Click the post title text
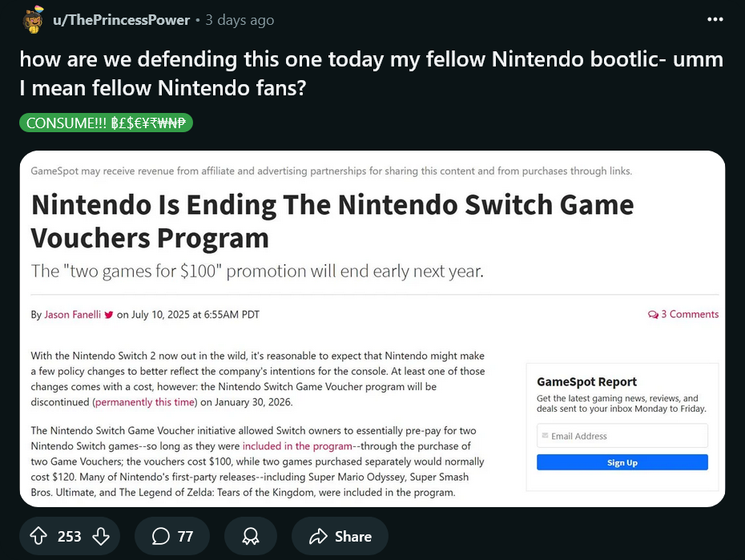745x560 pixels. point(372,73)
